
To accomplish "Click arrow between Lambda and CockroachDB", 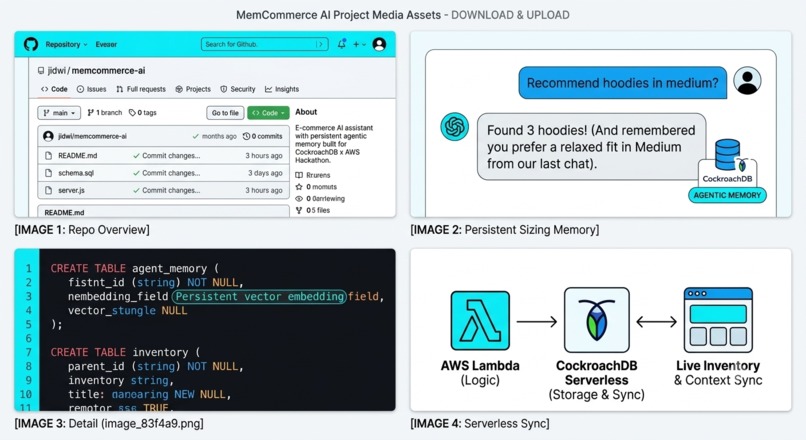I will pos(537,322).
